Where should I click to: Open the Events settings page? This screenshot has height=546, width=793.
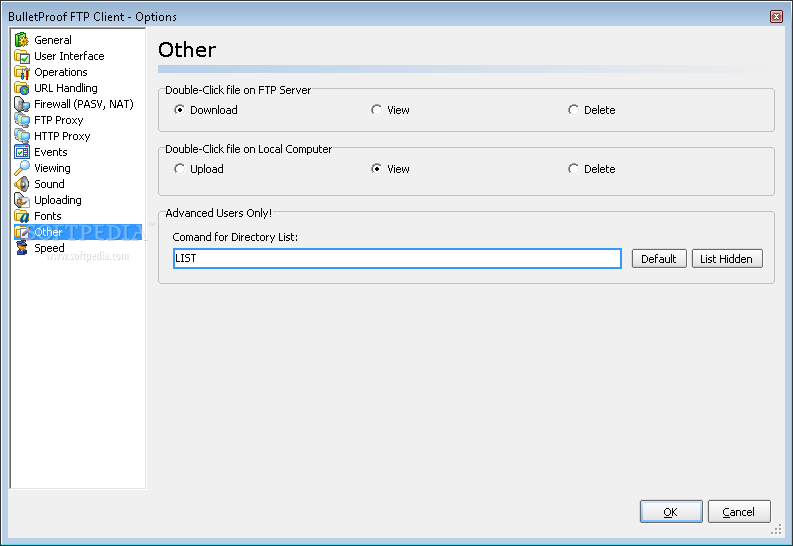click(x=51, y=152)
